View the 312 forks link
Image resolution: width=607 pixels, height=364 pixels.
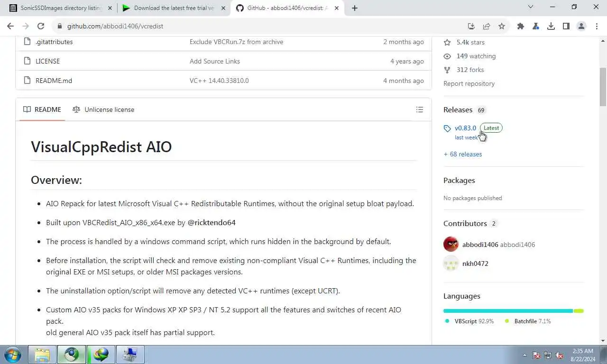(464, 70)
